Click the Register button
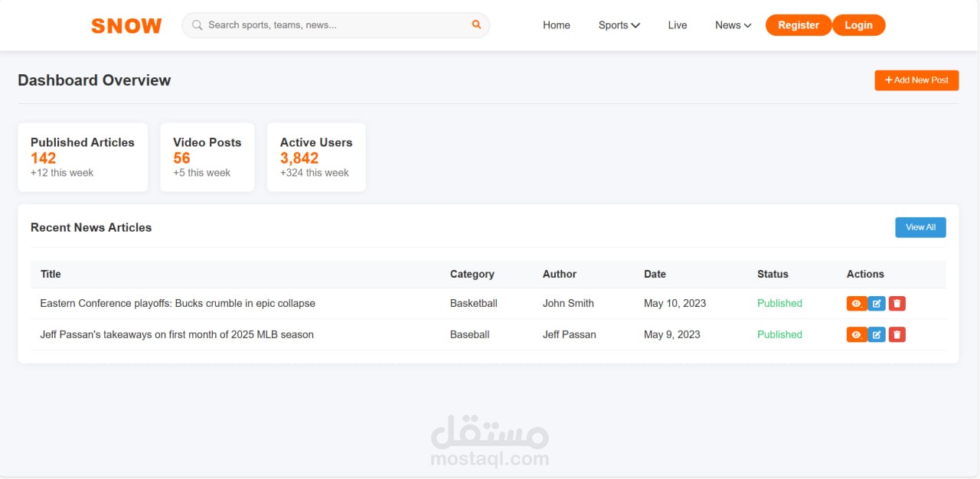Viewport: 980px width, 479px height. [x=799, y=25]
